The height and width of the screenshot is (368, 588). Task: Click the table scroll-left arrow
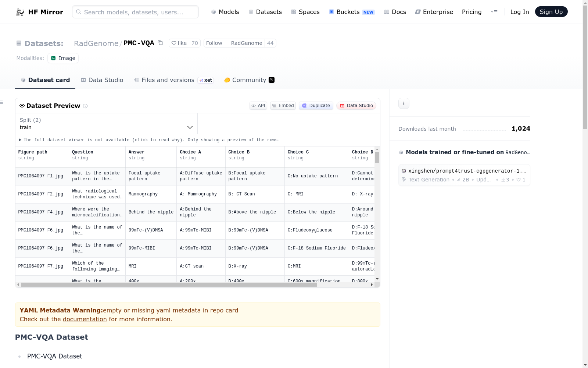click(18, 285)
